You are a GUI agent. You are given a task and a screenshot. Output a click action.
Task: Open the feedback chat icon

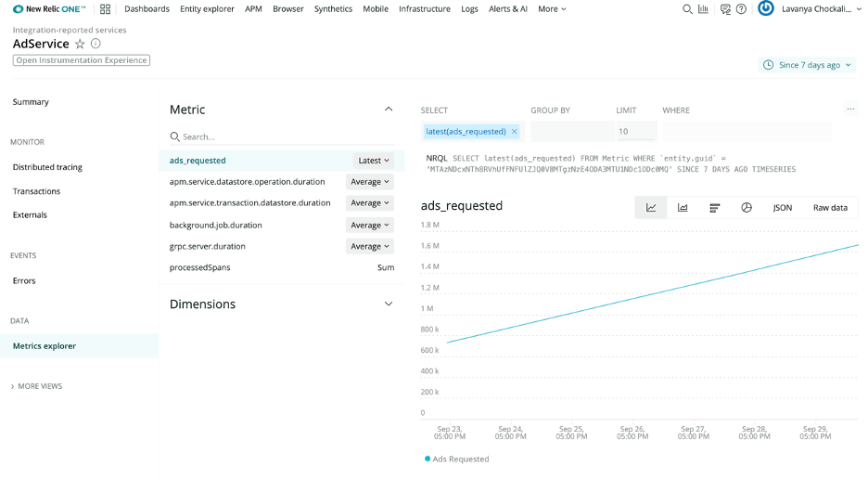(x=725, y=9)
